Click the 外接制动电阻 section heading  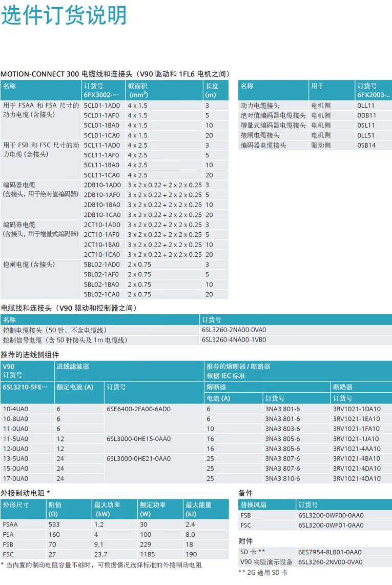point(25,493)
